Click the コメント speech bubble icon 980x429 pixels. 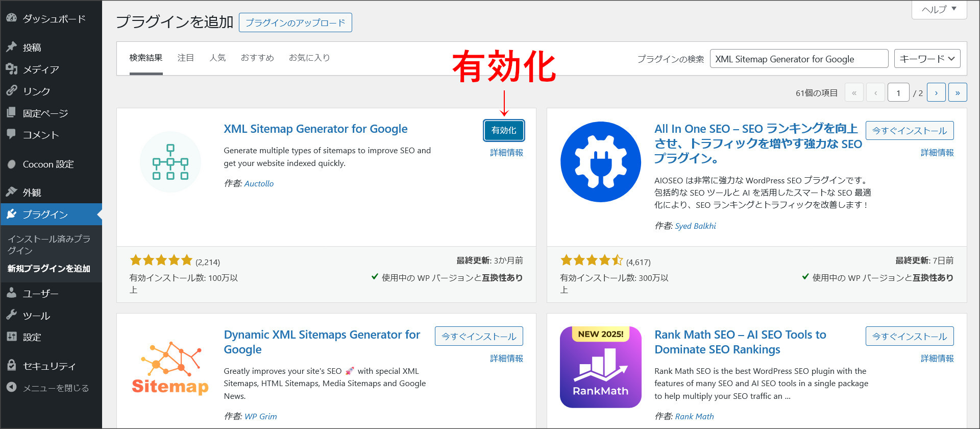click(x=11, y=134)
